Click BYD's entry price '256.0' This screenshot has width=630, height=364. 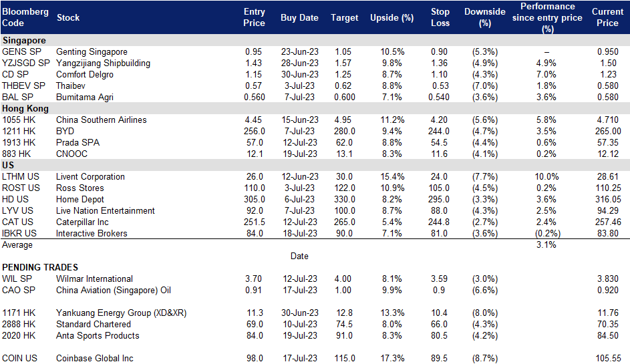click(255, 131)
